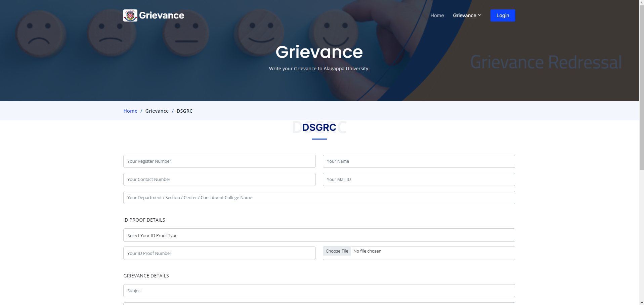The image size is (644, 305).
Task: Focus the Your Register Number field
Action: point(219,161)
